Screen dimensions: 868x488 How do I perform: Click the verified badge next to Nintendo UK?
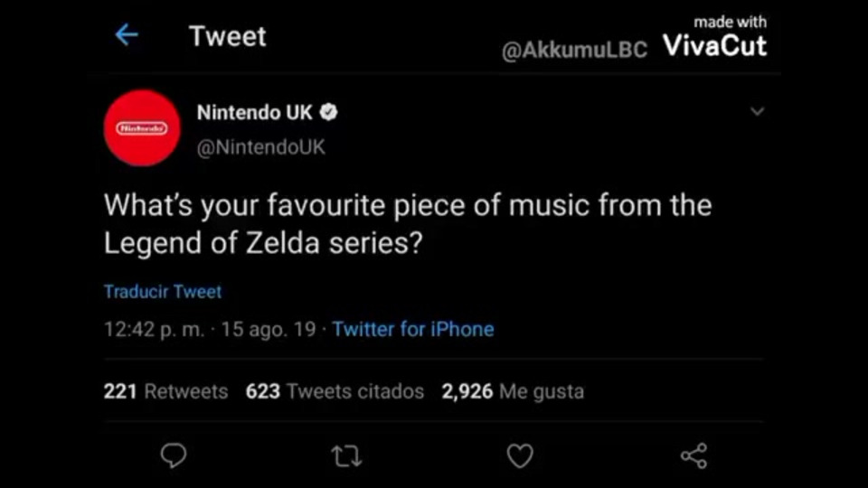(330, 113)
